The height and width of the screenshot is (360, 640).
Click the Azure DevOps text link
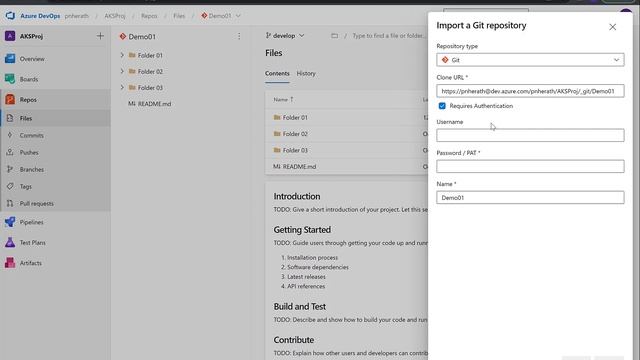click(40, 16)
